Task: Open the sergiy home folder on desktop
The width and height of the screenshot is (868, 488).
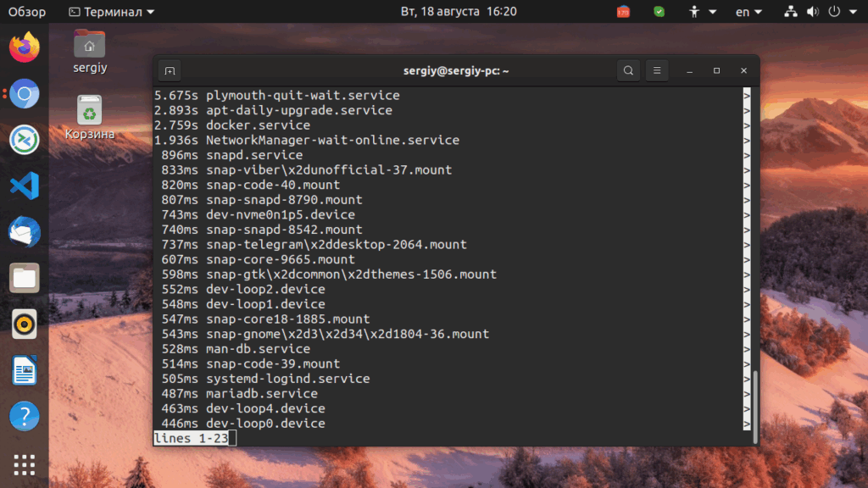Action: click(90, 52)
